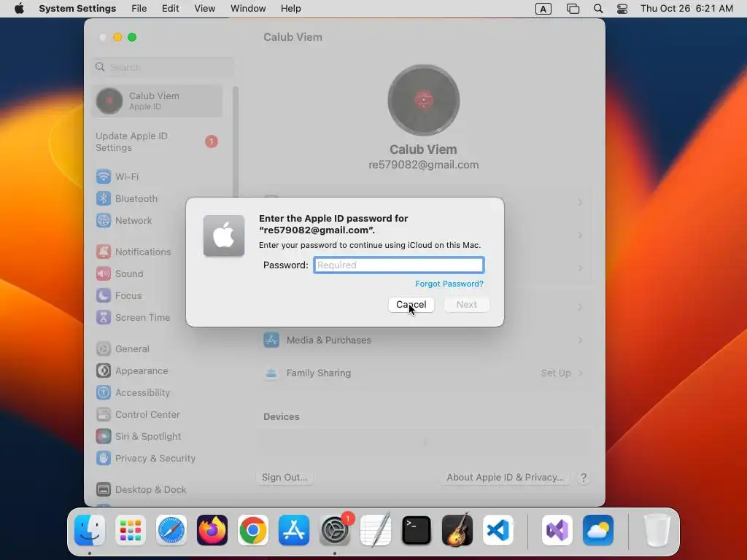747x560 pixels.
Task: Launch Terminal from the Dock
Action: 417,530
